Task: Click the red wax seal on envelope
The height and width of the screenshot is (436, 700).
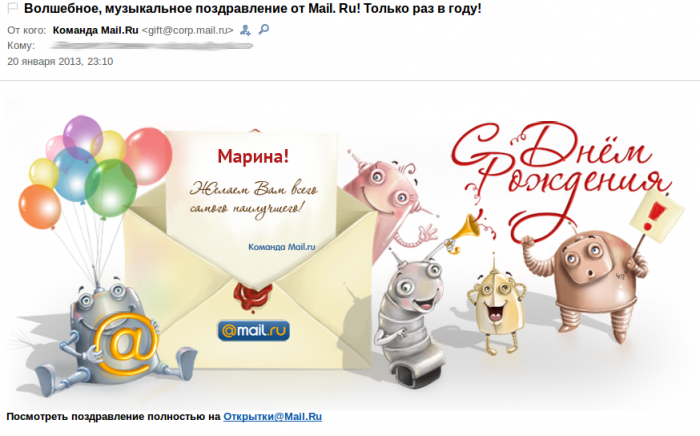Action: [252, 296]
